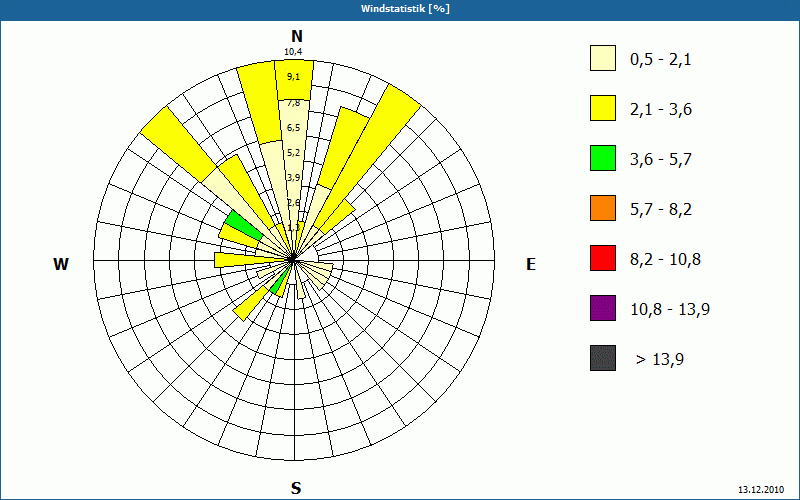
Task: Click the 2,6 axis value
Action: coord(293,203)
